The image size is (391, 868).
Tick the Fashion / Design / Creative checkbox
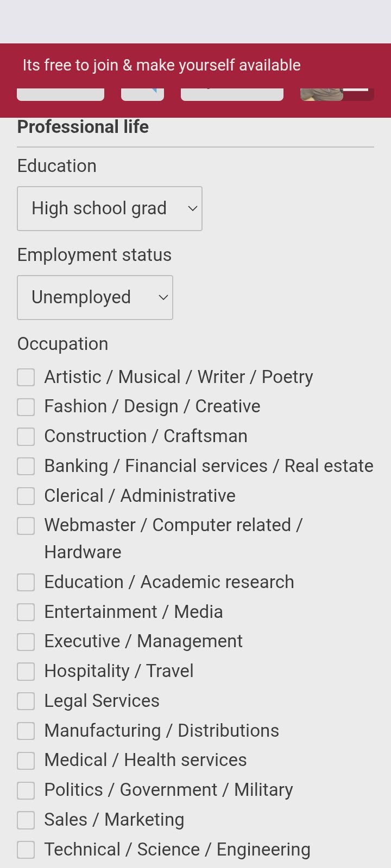coord(26,407)
